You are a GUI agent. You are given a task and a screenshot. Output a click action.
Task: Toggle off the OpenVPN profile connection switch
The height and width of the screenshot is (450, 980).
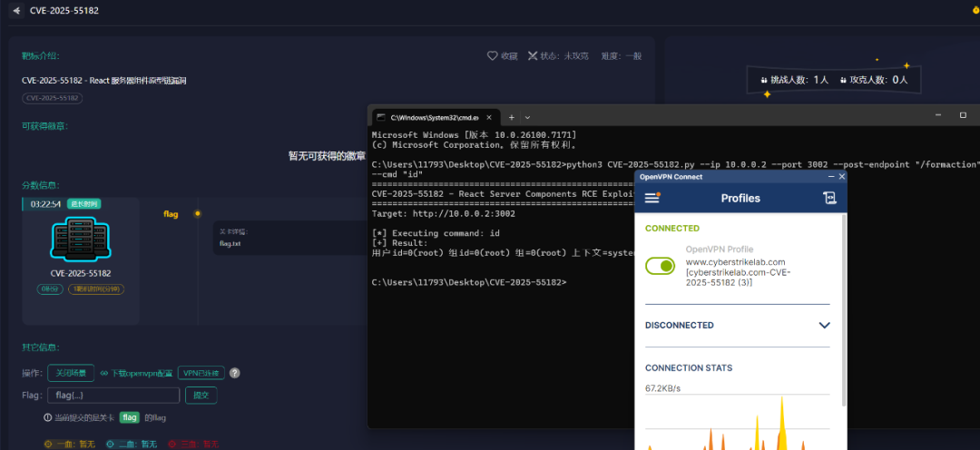pyautogui.click(x=660, y=266)
